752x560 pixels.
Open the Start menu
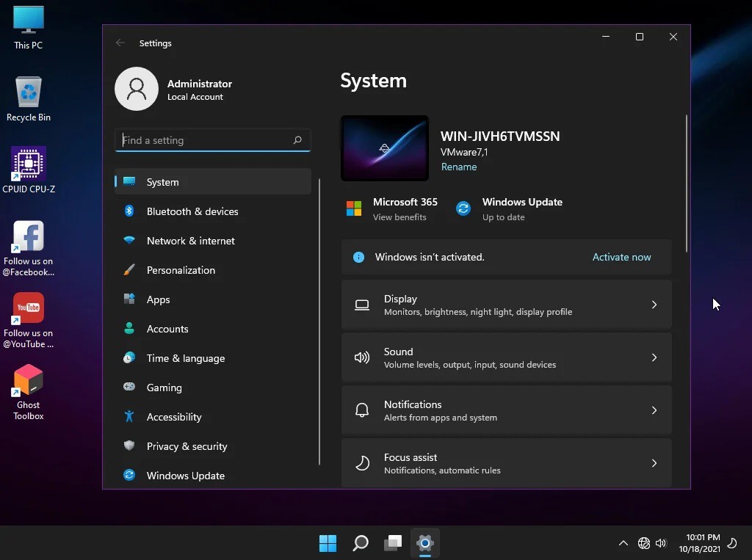[328, 543]
